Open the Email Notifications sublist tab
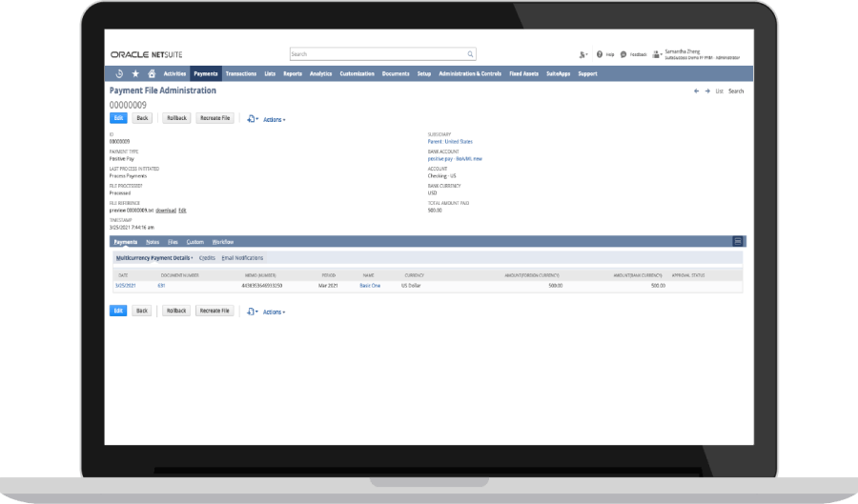This screenshot has width=858, height=504. pyautogui.click(x=242, y=258)
